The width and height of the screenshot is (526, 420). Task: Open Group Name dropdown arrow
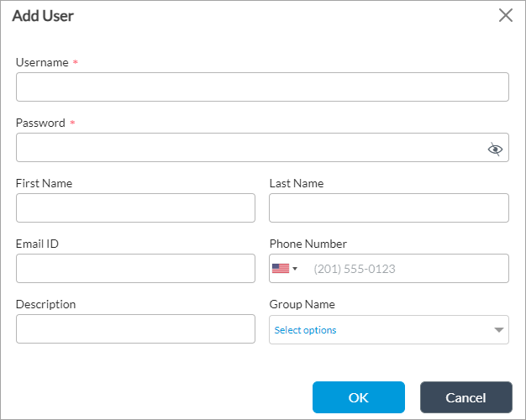499,330
